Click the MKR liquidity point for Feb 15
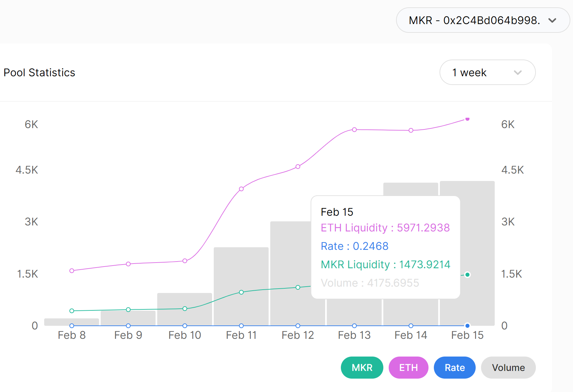The height and width of the screenshot is (392, 573). 467,275
